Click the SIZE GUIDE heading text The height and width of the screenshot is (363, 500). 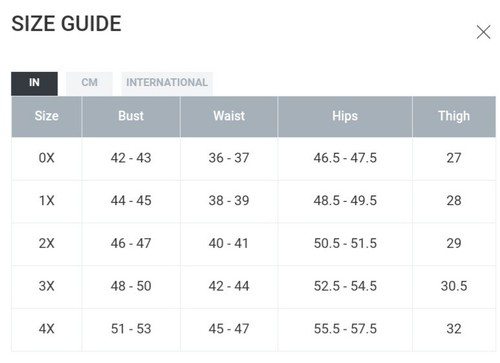coord(66,24)
